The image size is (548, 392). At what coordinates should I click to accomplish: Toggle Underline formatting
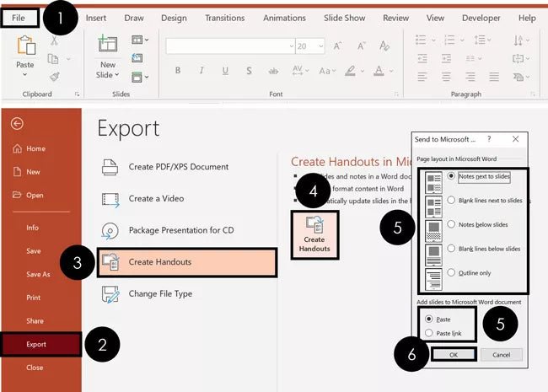pyautogui.click(x=225, y=71)
